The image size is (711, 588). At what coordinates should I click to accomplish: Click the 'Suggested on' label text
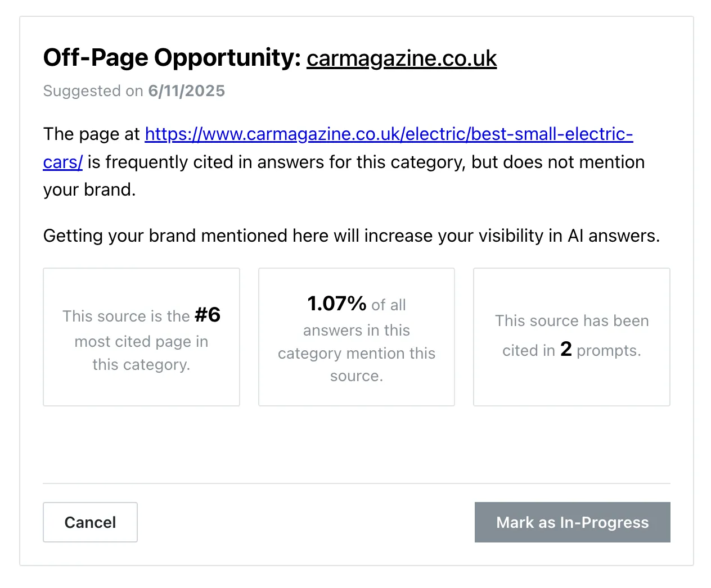click(x=93, y=91)
